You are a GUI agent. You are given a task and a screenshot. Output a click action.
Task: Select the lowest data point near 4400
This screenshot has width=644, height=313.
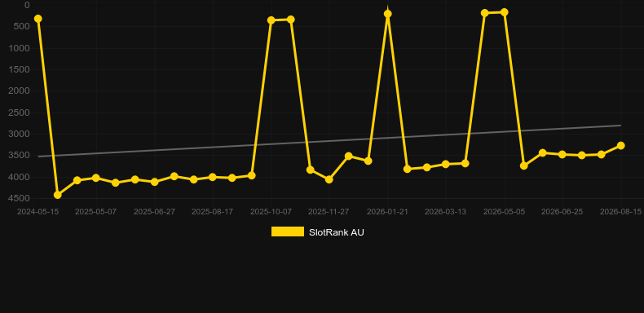pos(58,195)
